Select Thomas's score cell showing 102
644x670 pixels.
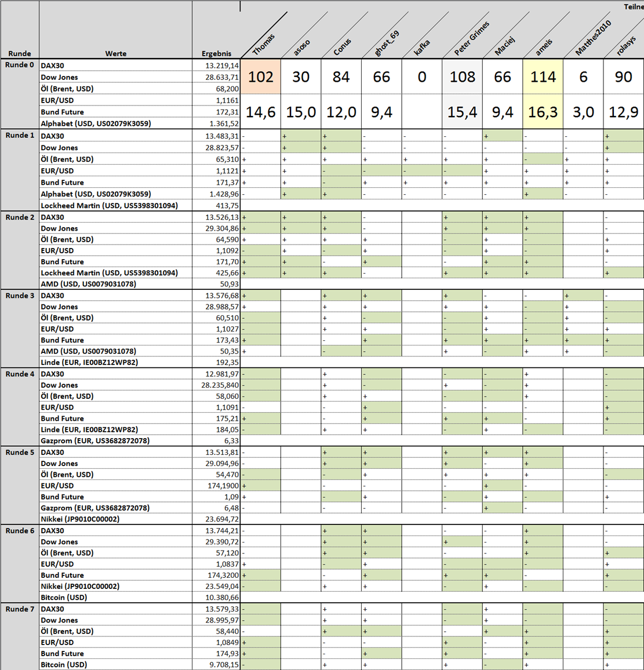pos(261,77)
